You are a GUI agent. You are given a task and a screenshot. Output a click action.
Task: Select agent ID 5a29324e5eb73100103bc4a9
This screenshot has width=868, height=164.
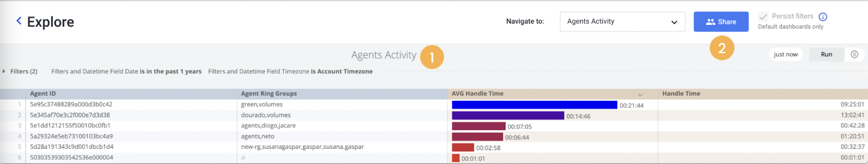point(71,136)
